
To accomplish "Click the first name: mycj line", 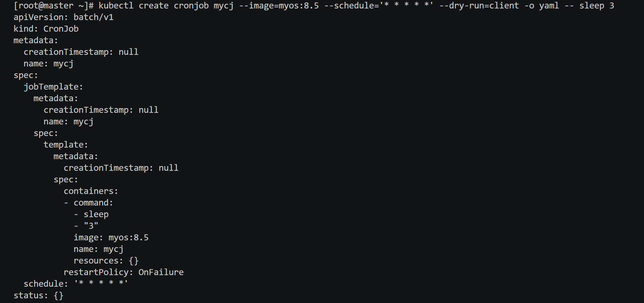I will 49,64.
